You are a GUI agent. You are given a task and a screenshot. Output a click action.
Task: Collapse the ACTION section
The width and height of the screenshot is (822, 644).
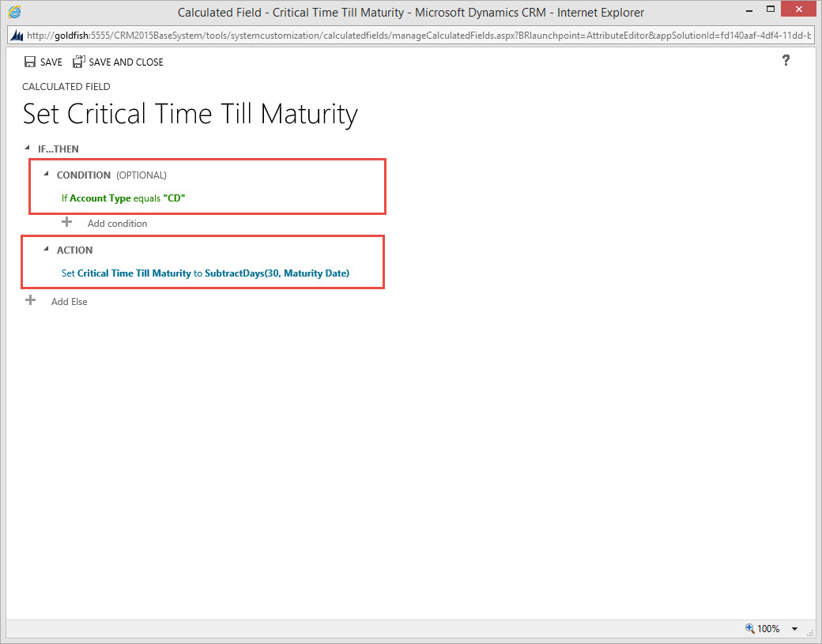tap(46, 250)
